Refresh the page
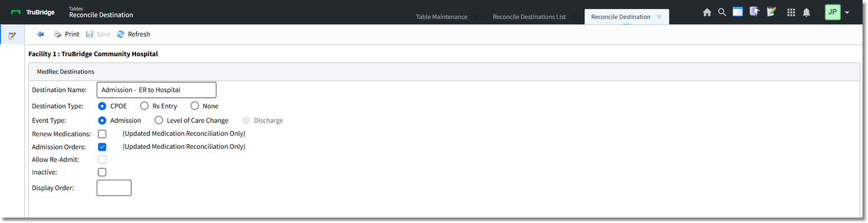Screen dimensions: 868x223 (x=133, y=34)
